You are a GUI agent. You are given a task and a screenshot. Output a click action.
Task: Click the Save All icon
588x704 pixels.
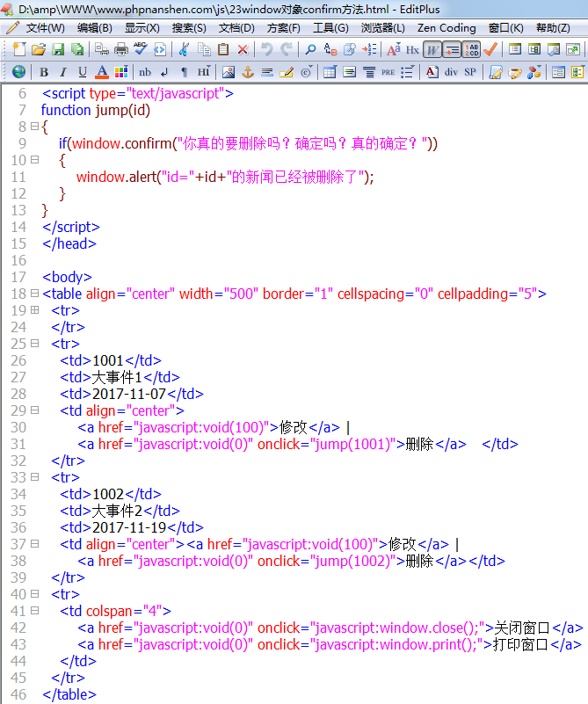tap(77, 49)
